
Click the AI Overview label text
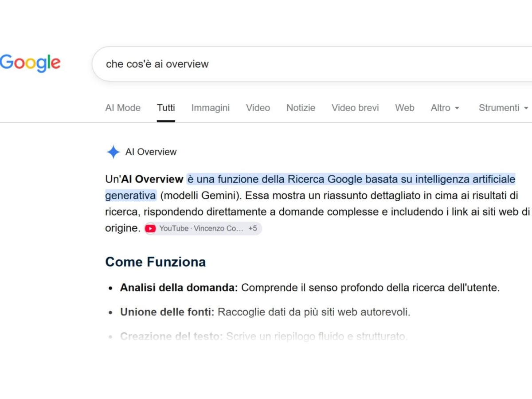coord(151,152)
